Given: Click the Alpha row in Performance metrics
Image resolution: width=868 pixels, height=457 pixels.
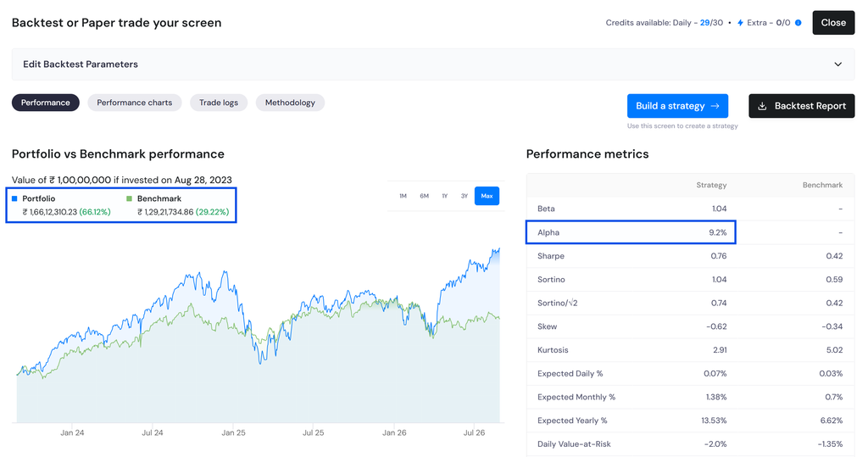Looking at the screenshot, I should coord(631,232).
